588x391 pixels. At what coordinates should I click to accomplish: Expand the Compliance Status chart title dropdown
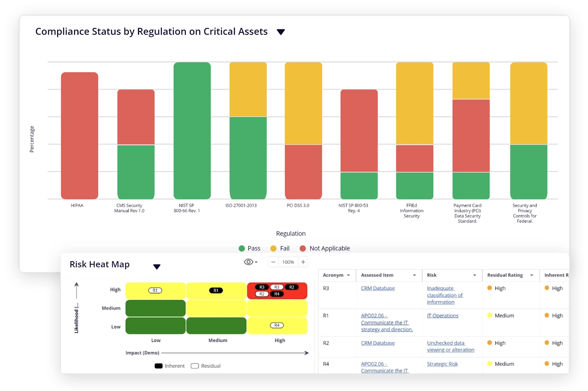point(281,32)
